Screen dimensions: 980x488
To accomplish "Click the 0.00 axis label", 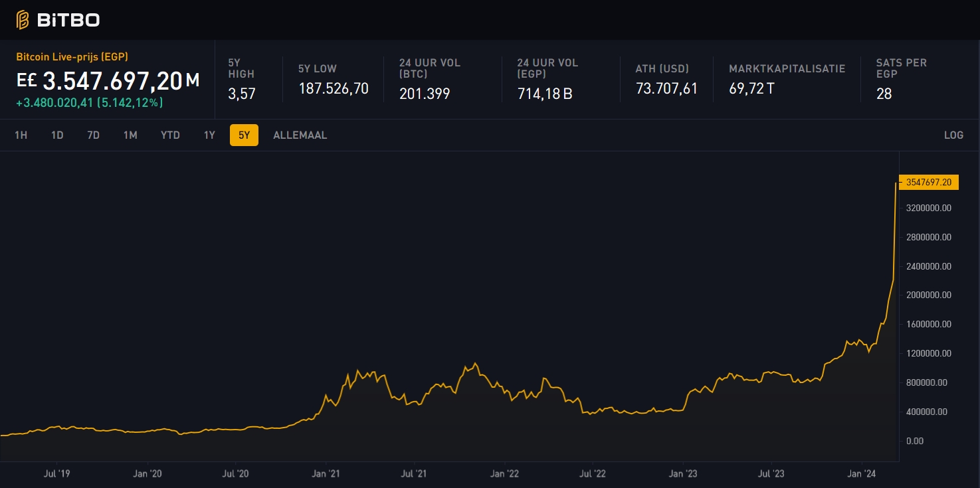I will pos(914,441).
